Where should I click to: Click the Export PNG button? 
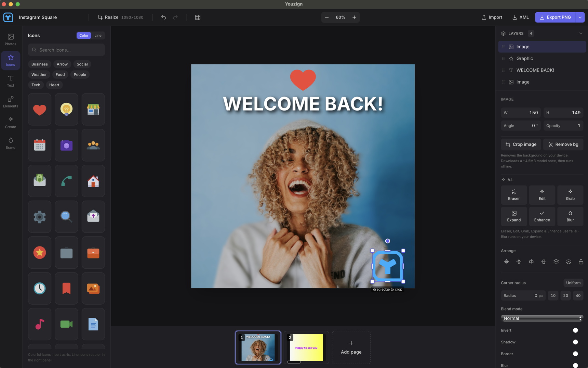555,17
